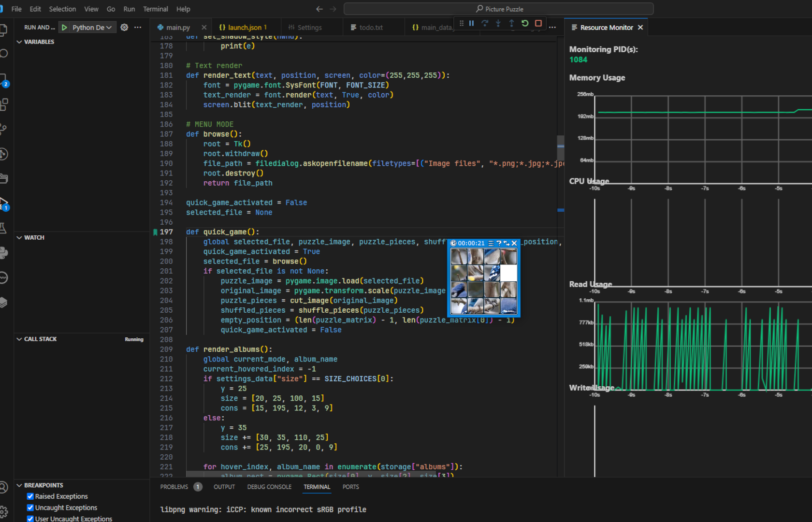This screenshot has width=812, height=522.
Task: Toggle the Uncaught Exceptions checkbox
Action: point(30,507)
